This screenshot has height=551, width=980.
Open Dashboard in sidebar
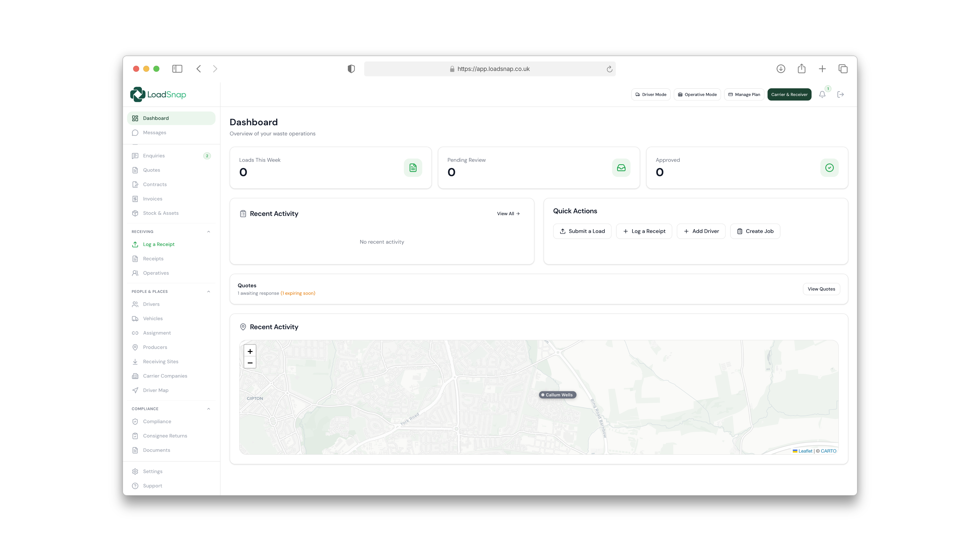pyautogui.click(x=171, y=118)
